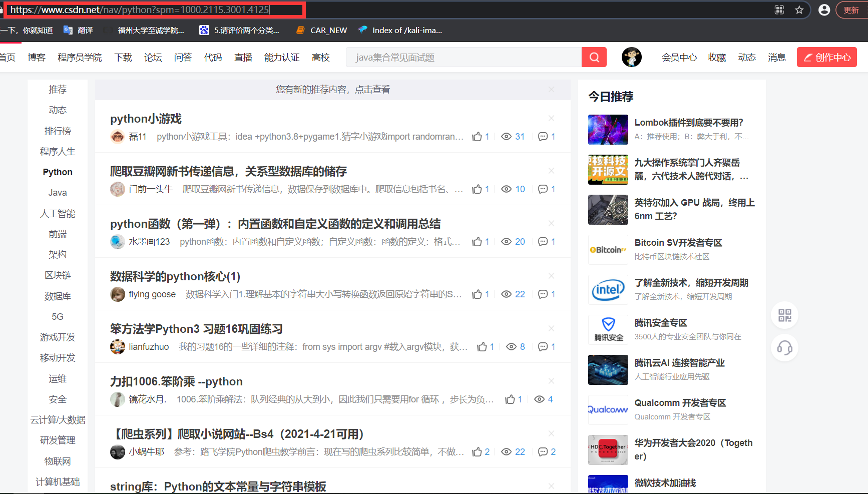
Task: Click the search input field
Action: coord(464,57)
